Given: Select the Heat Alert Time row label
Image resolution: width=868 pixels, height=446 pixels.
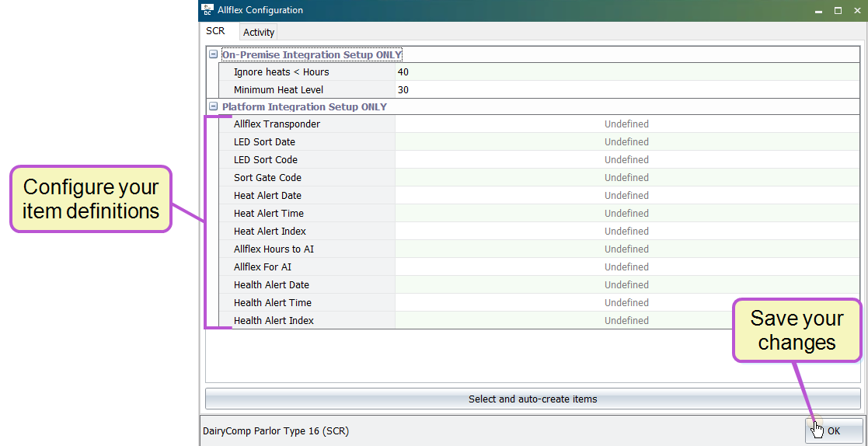Looking at the screenshot, I should tap(269, 213).
